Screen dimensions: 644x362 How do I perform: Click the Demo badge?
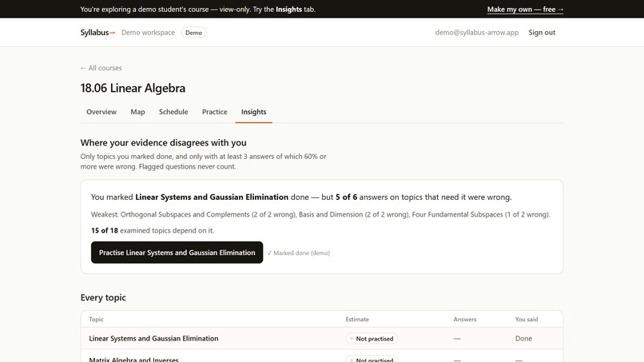coord(194,33)
